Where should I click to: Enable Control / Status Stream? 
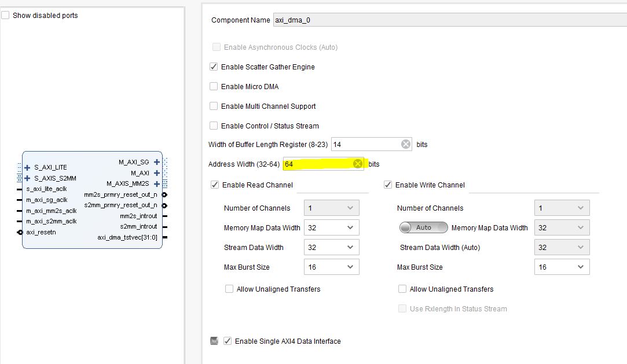[x=213, y=126]
